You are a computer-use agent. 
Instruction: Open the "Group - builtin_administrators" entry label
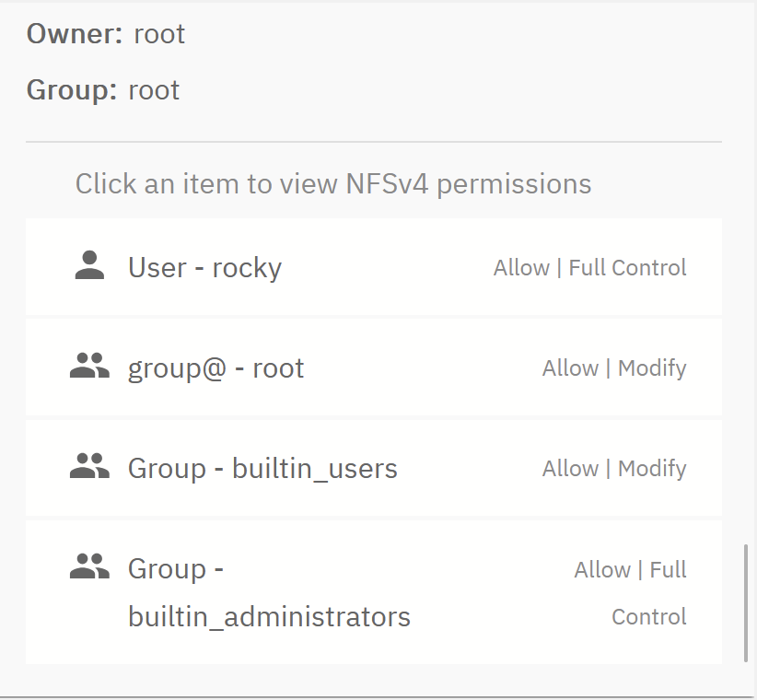pyautogui.click(x=269, y=593)
